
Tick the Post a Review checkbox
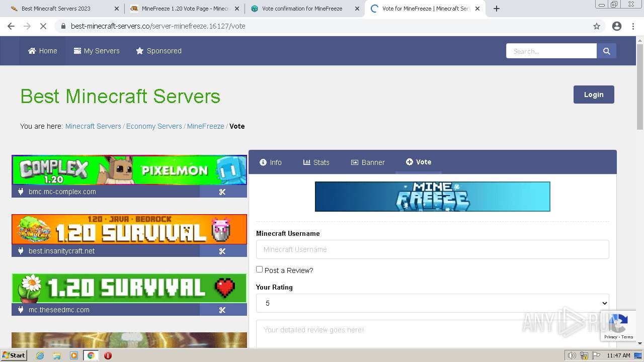[260, 269]
